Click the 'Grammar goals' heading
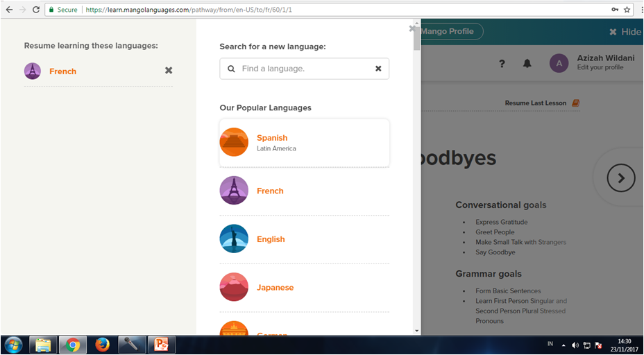The height and width of the screenshot is (355, 644). click(x=489, y=274)
